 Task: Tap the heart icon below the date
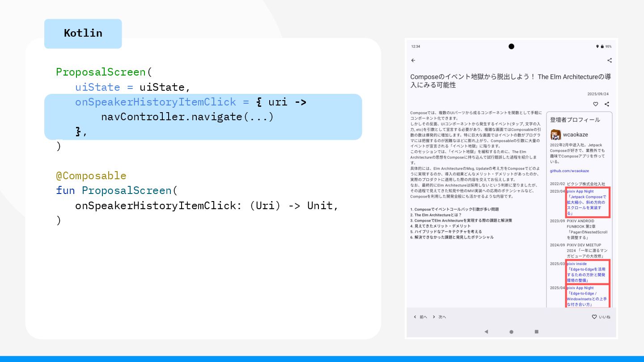pyautogui.click(x=596, y=104)
